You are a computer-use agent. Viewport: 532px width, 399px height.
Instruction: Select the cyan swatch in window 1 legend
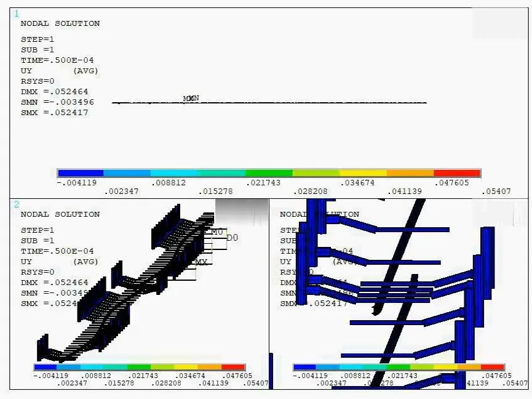tap(175, 173)
